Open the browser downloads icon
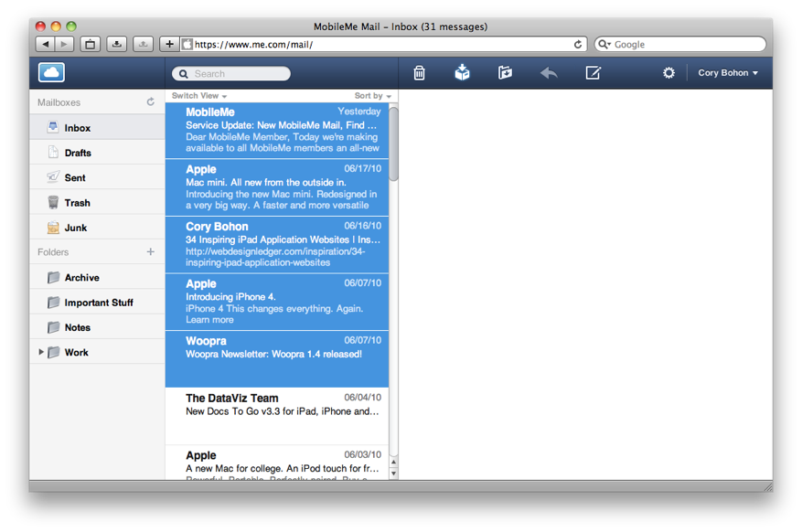This screenshot has height=532, width=802. pyautogui.click(x=117, y=45)
